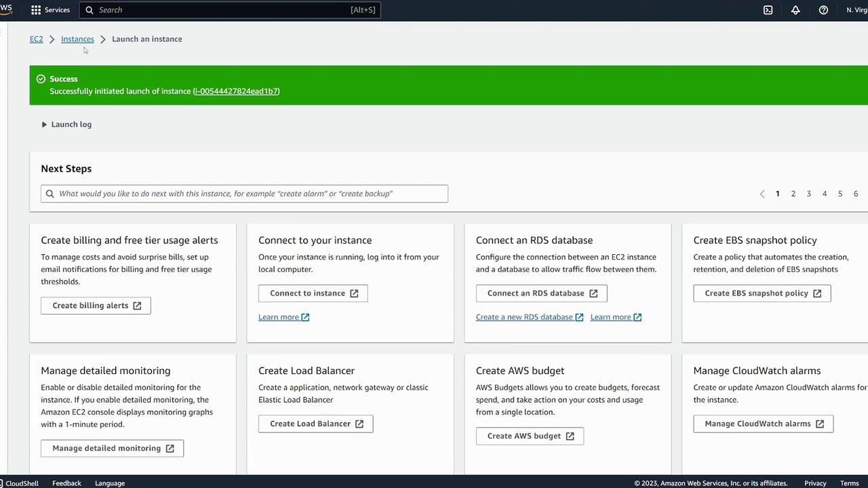Screen dimensions: 868x488
Task: Click the previous page arrow in pagination
Action: [x=762, y=194]
